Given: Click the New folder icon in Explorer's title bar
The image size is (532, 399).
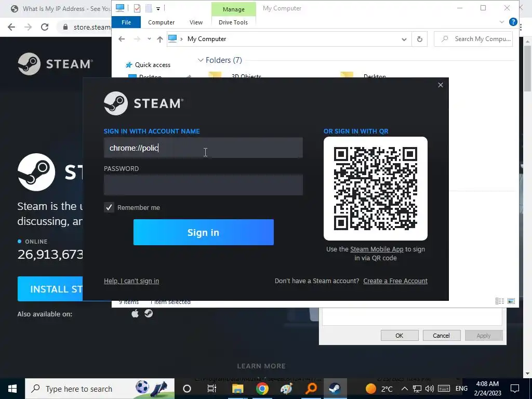Looking at the screenshot, I should [149, 8].
